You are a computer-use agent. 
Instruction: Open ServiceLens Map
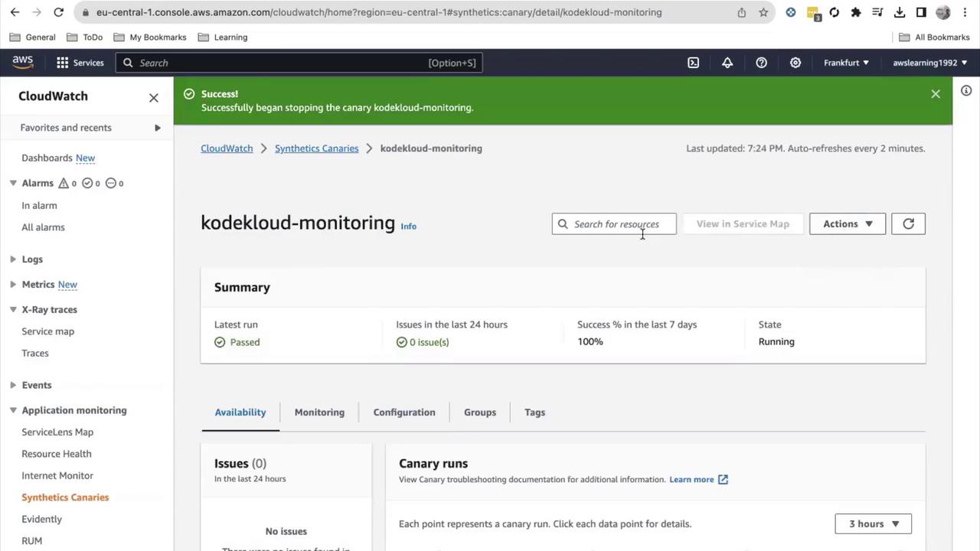coord(57,432)
